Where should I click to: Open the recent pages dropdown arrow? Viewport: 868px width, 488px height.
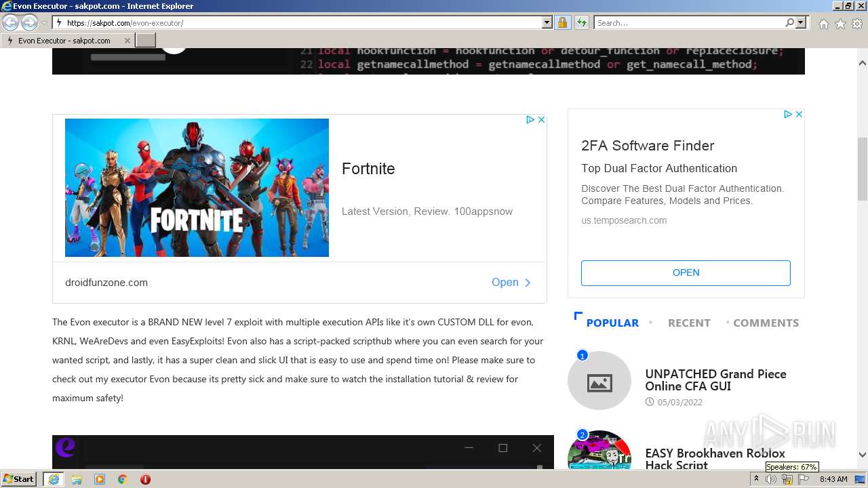click(44, 23)
